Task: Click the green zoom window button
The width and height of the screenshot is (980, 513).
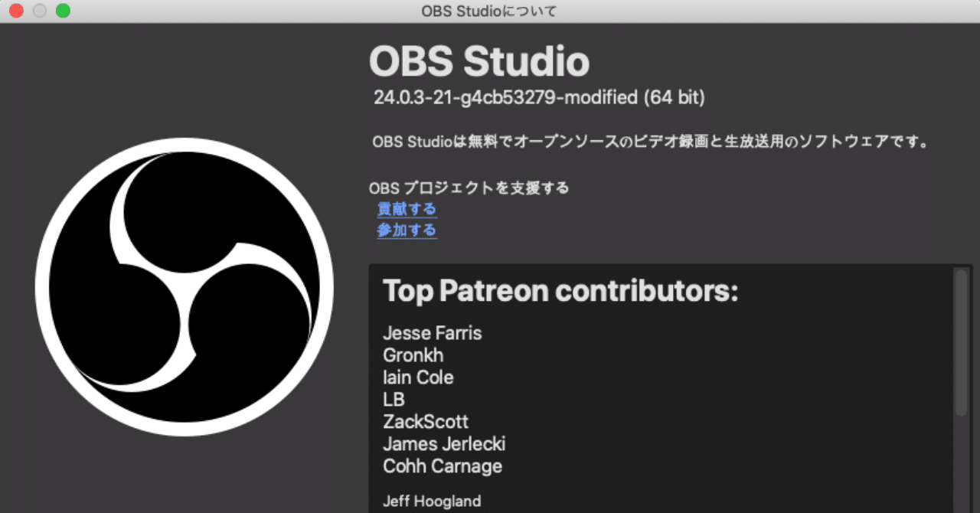Action: click(63, 11)
